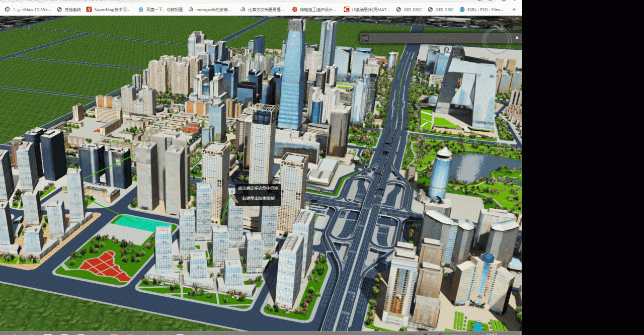Open the 百度一下，你就知道 bookmark
Viewport: 644px width, 335px height.
click(x=160, y=10)
